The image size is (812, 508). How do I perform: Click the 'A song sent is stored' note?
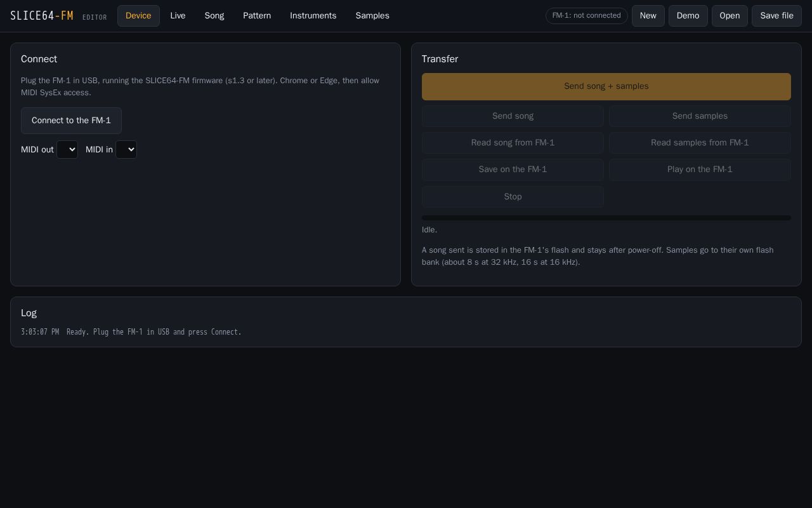click(598, 256)
